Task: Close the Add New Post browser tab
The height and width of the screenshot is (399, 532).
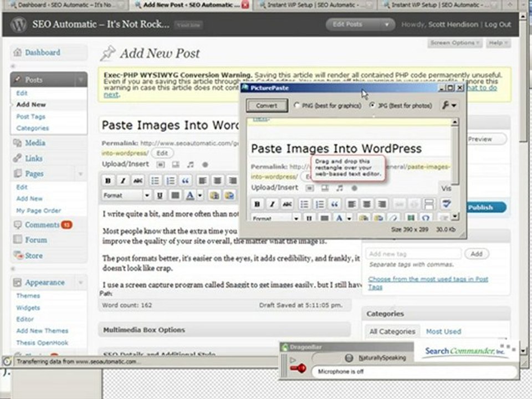Action: (245, 5)
